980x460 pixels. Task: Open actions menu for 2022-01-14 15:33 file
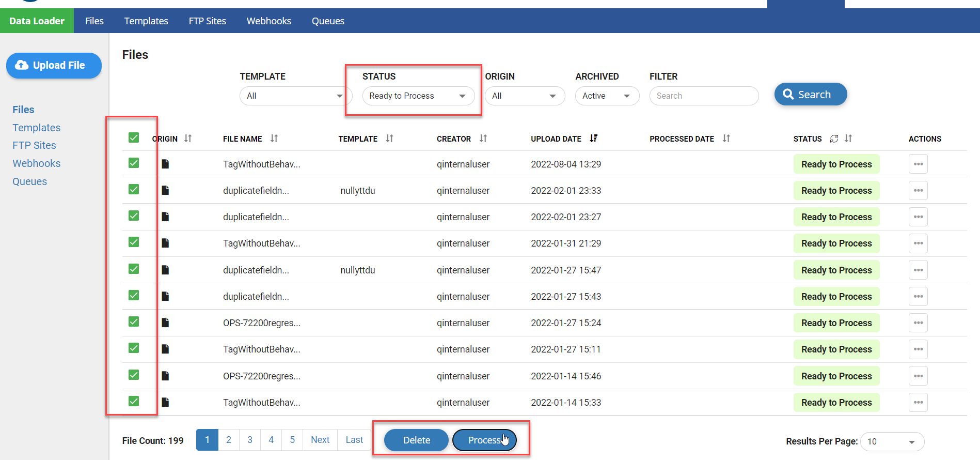[918, 403]
